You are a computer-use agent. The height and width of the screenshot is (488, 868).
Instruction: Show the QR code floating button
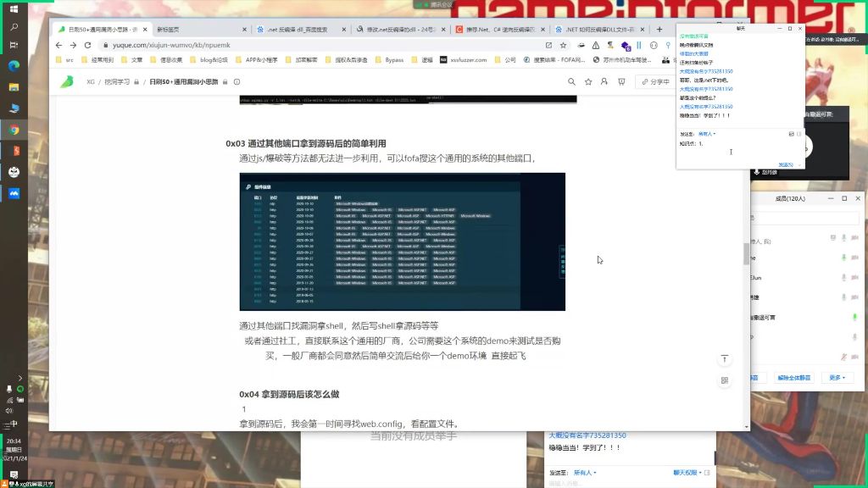click(x=724, y=380)
